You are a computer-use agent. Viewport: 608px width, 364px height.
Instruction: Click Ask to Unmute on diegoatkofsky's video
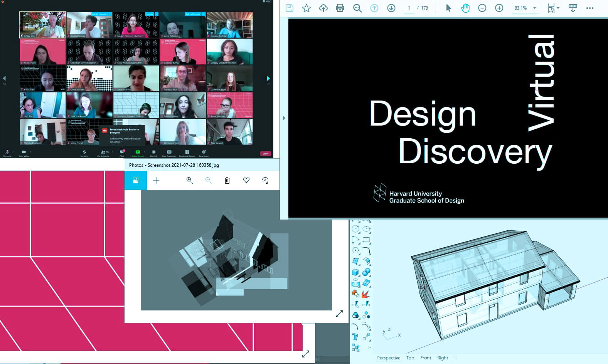coord(99,14)
